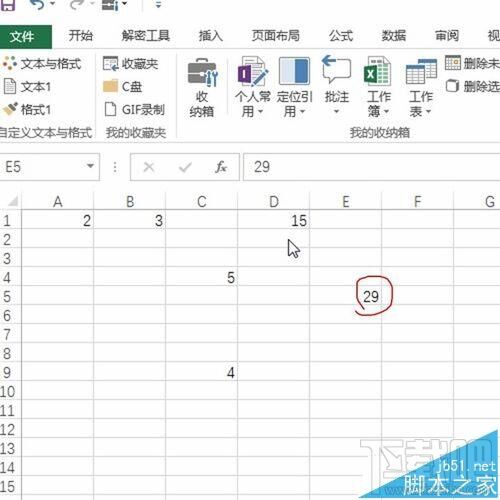
Task: Click the Undo arrow icon
Action: point(37,4)
